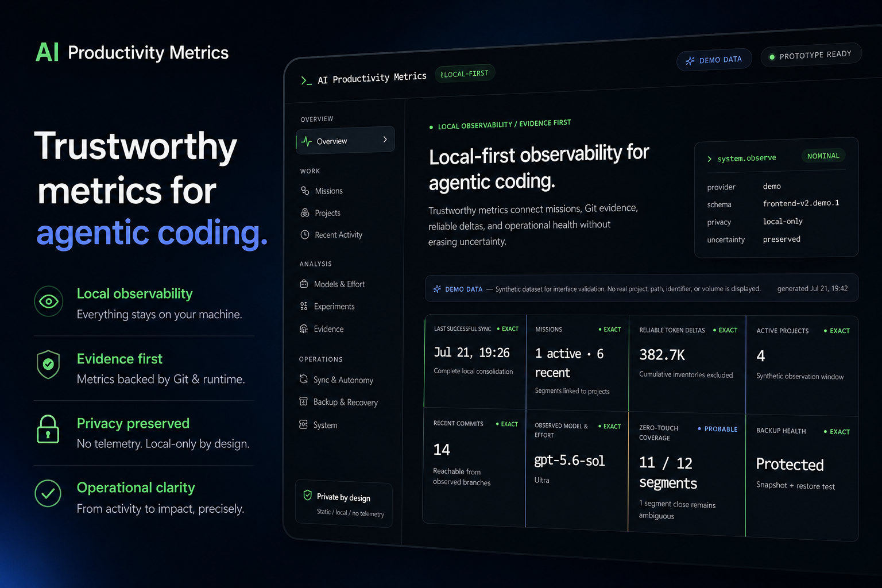Open the Overview menu item
Image resolution: width=882 pixels, height=588 pixels.
coord(345,140)
